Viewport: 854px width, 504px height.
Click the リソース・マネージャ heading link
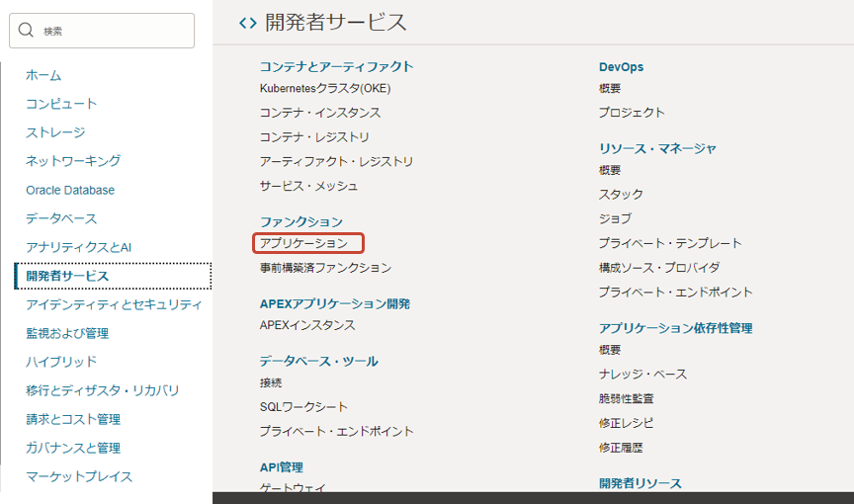click(x=657, y=148)
